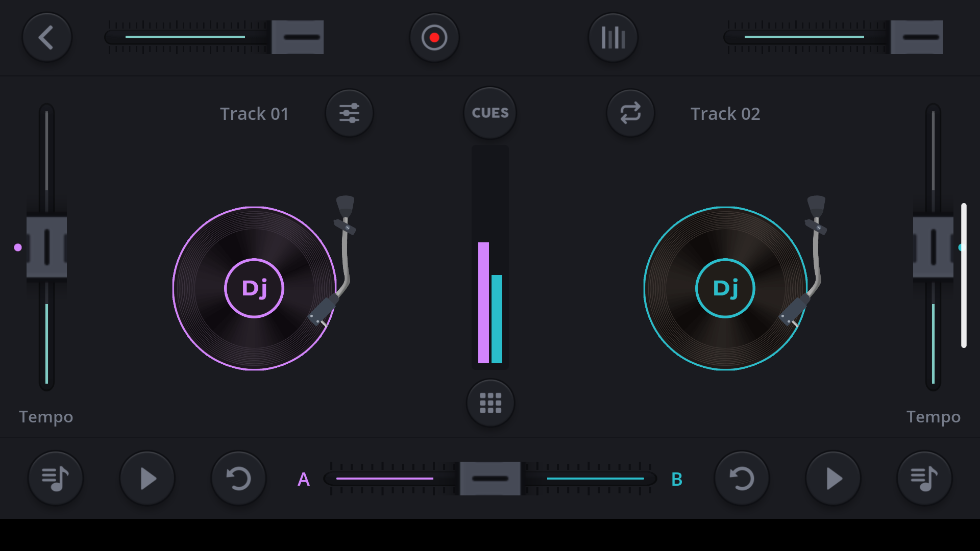Viewport: 980px width, 551px height.
Task: Center the crossfader between A and B
Action: coord(490,478)
